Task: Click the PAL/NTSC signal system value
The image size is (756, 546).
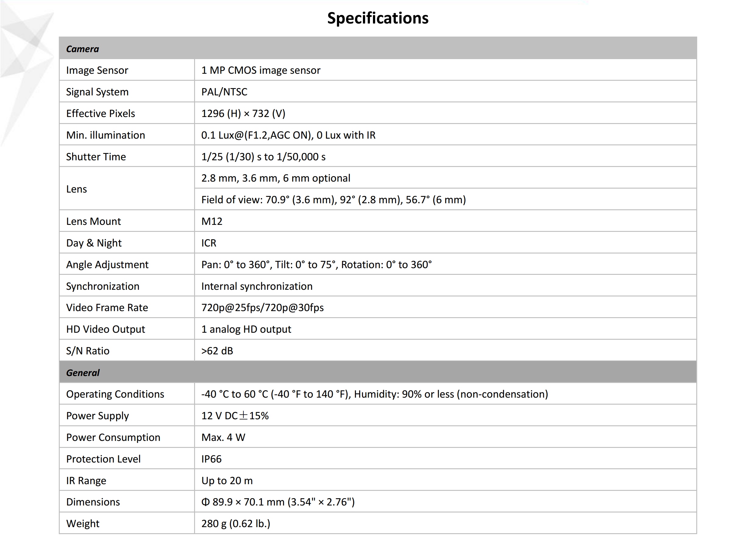Action: coord(224,92)
